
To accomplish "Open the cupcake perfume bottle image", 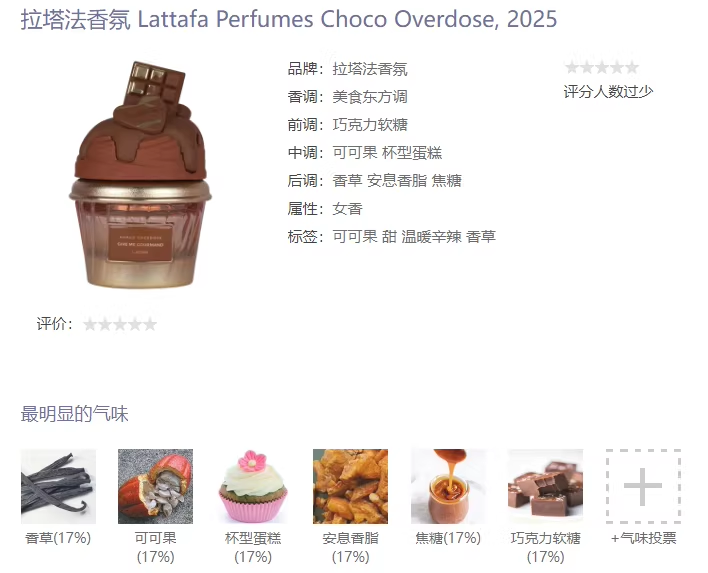I will 140,175.
